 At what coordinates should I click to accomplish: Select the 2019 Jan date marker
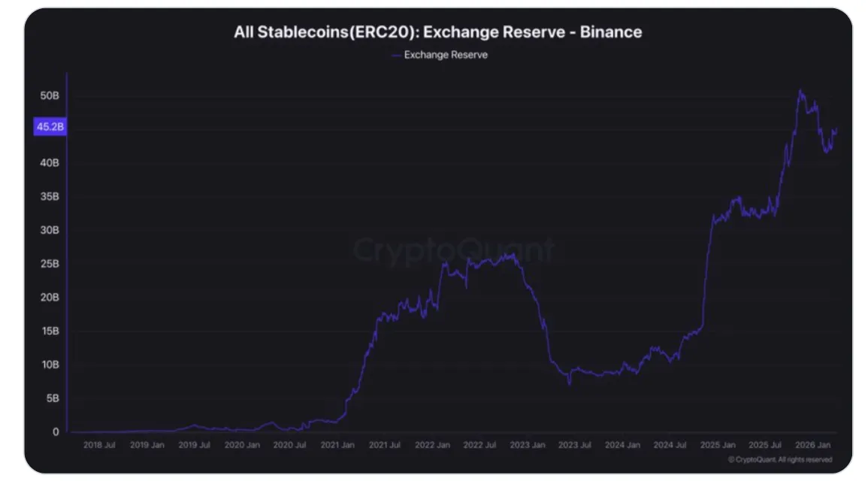147,445
